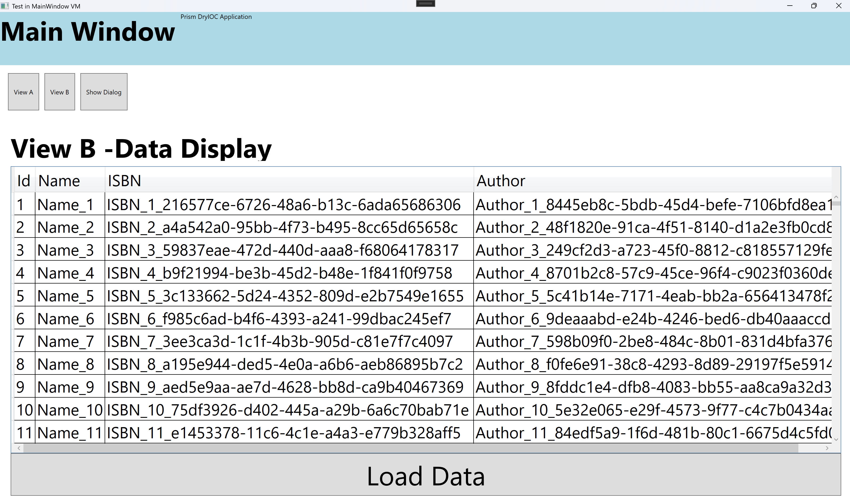The width and height of the screenshot is (850, 504).
Task: Click the debug toolbar handle at top
Action: click(425, 3)
